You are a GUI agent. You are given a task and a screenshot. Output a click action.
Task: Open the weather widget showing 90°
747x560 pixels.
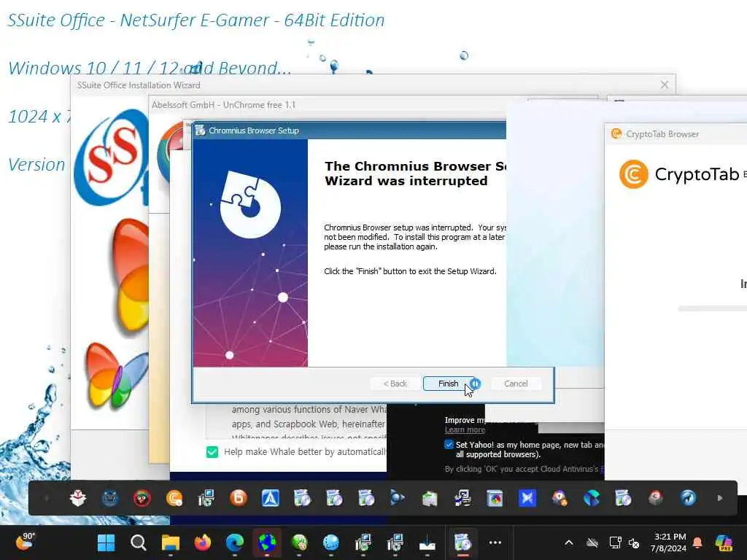25,542
